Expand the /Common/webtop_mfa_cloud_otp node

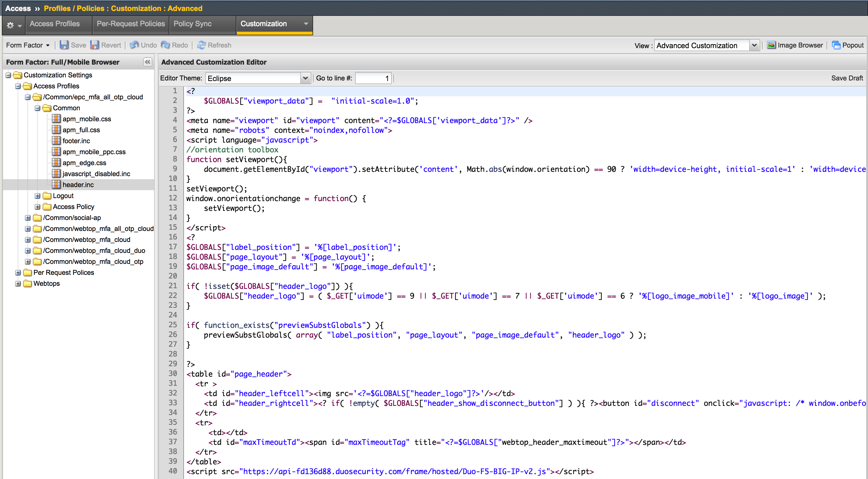pos(28,261)
